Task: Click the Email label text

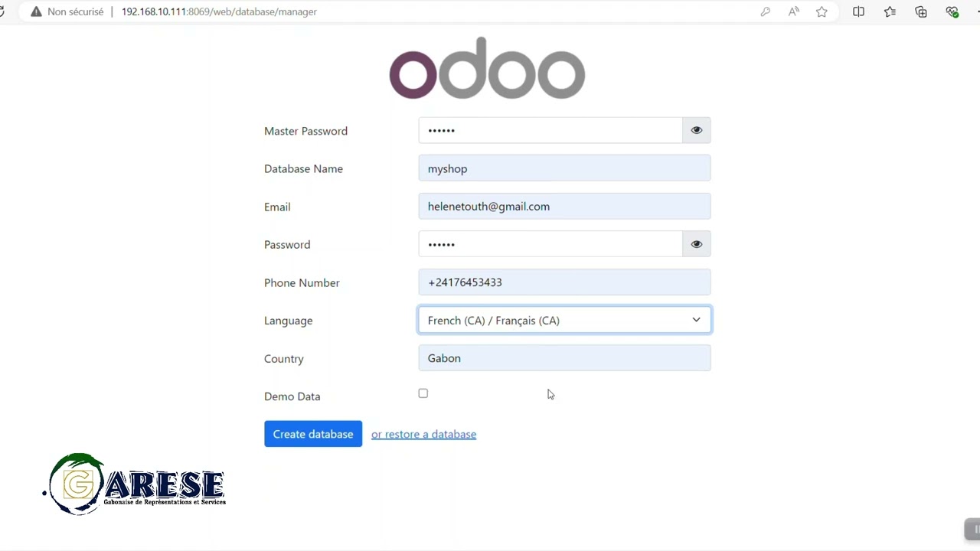Action: click(277, 207)
